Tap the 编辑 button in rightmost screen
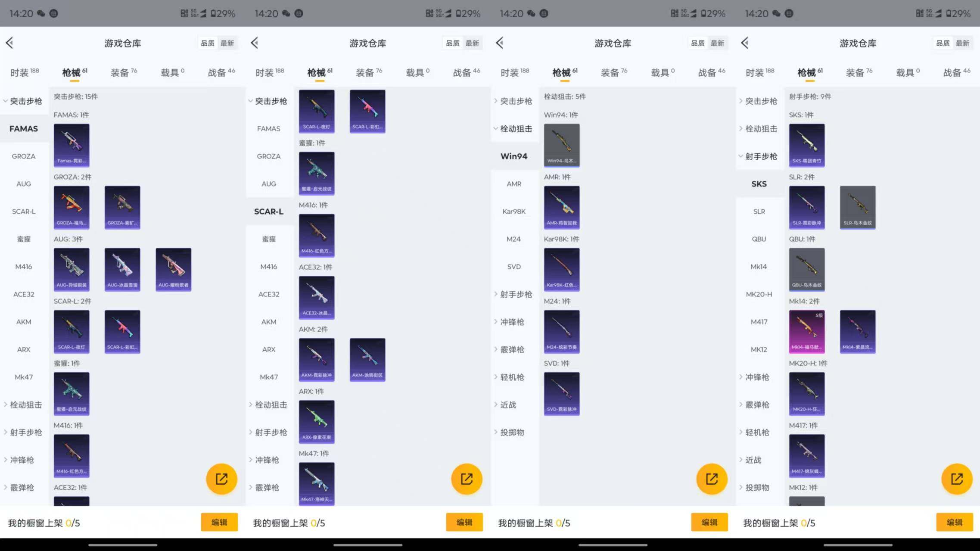The height and width of the screenshot is (551, 980). [x=955, y=522]
